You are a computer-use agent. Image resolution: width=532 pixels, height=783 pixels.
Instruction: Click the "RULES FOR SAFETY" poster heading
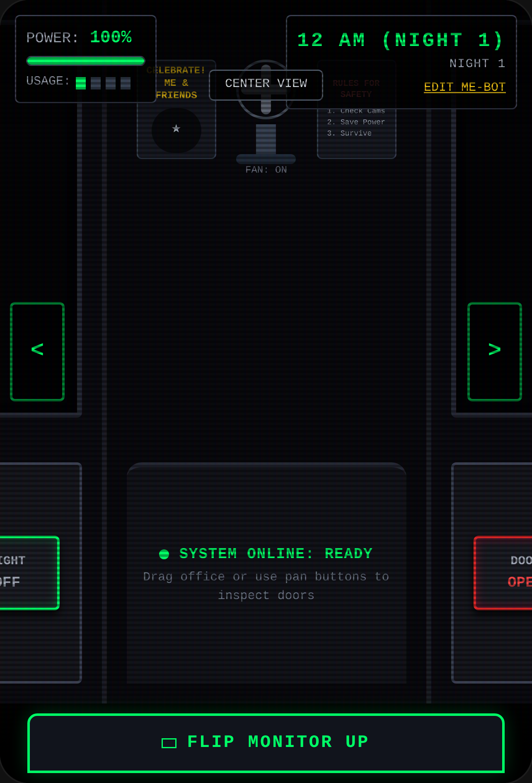coord(356,89)
